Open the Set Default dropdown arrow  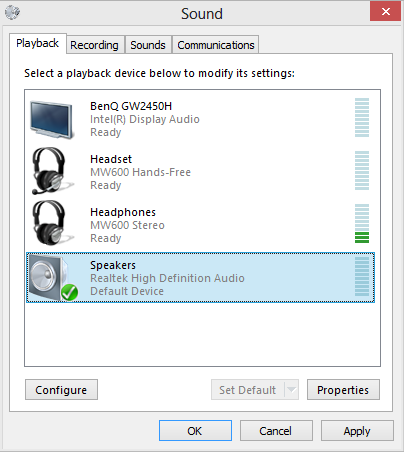pyautogui.click(x=291, y=389)
